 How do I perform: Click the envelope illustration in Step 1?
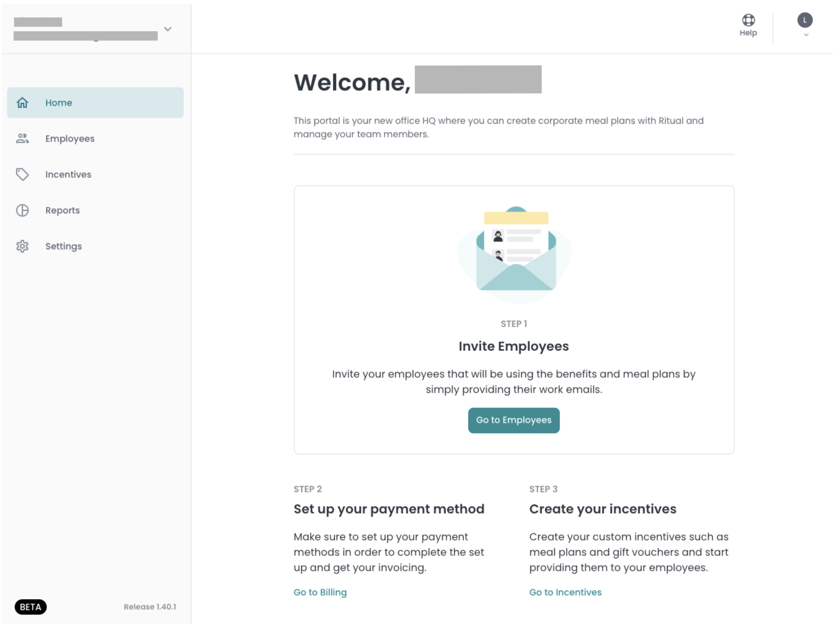coord(515,253)
